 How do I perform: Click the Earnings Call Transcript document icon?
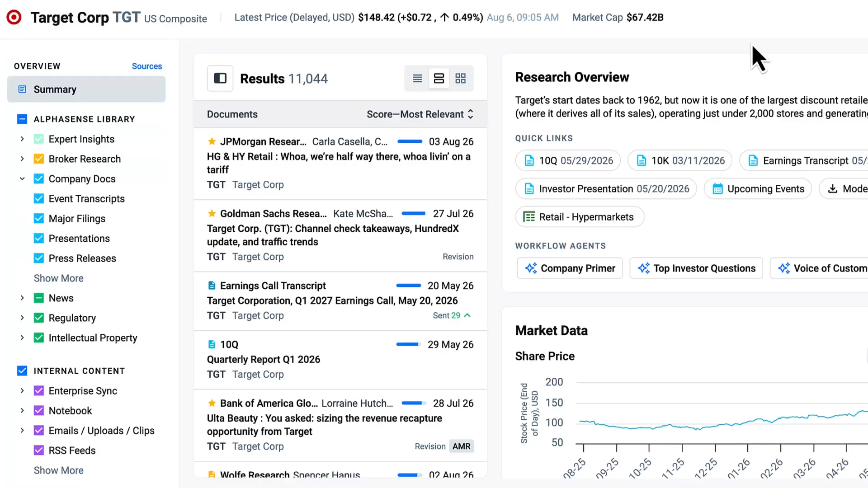pos(212,286)
